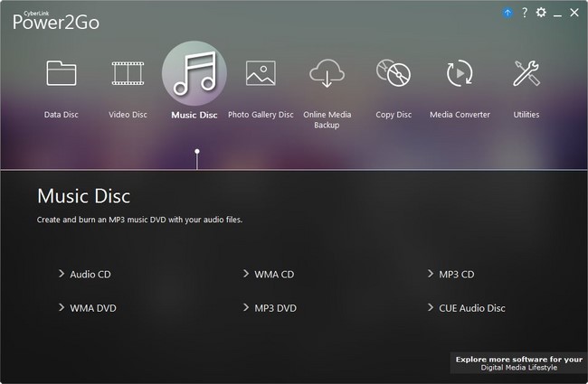
Task: Click the chevron beside Audio CD
Action: coord(62,274)
